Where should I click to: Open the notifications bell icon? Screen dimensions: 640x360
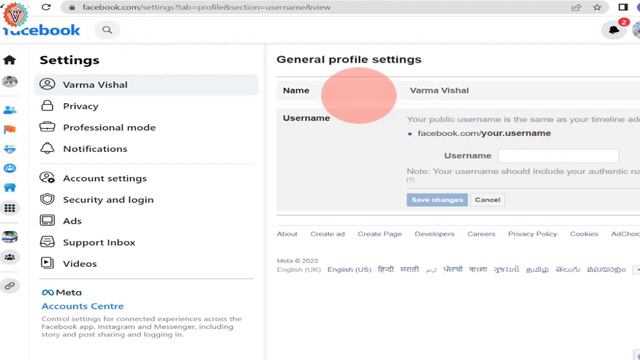click(x=613, y=30)
